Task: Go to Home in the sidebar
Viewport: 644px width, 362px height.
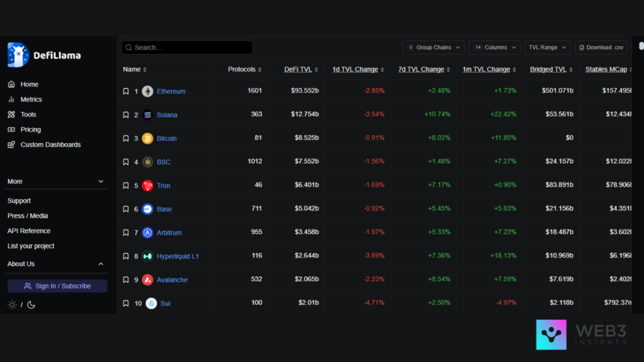Action: point(29,84)
